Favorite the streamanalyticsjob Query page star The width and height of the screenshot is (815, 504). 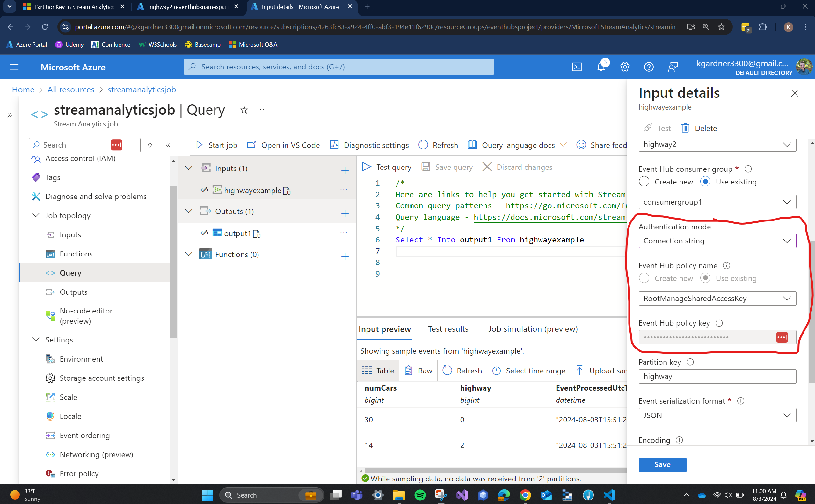point(244,110)
